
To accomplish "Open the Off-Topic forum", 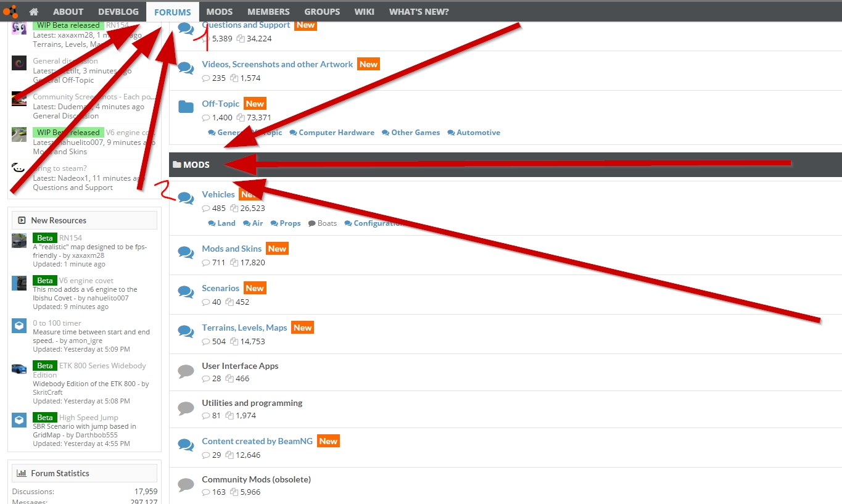I will [220, 104].
